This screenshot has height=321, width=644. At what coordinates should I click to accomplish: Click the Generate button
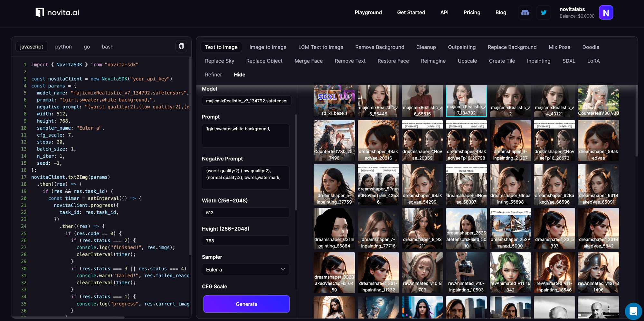[246, 304]
